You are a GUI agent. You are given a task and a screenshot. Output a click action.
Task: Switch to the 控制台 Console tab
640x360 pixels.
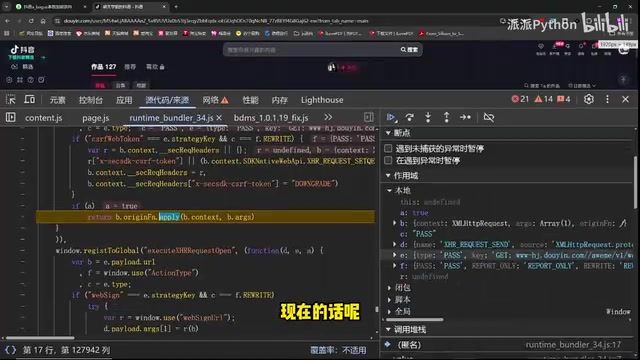pos(91,100)
